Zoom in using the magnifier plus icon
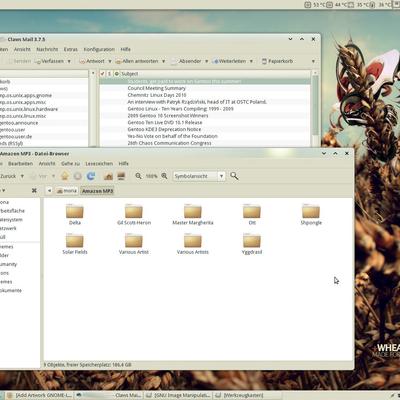The height and width of the screenshot is (400, 400). pyautogui.click(x=164, y=176)
